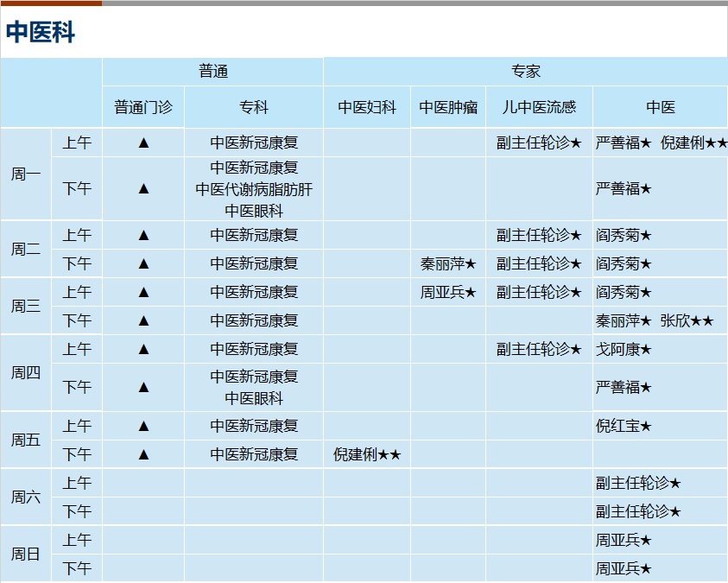The width and height of the screenshot is (728, 583).
Task: Click 张欣★★ on Wednesday afternoon
Action: pyautogui.click(x=687, y=320)
